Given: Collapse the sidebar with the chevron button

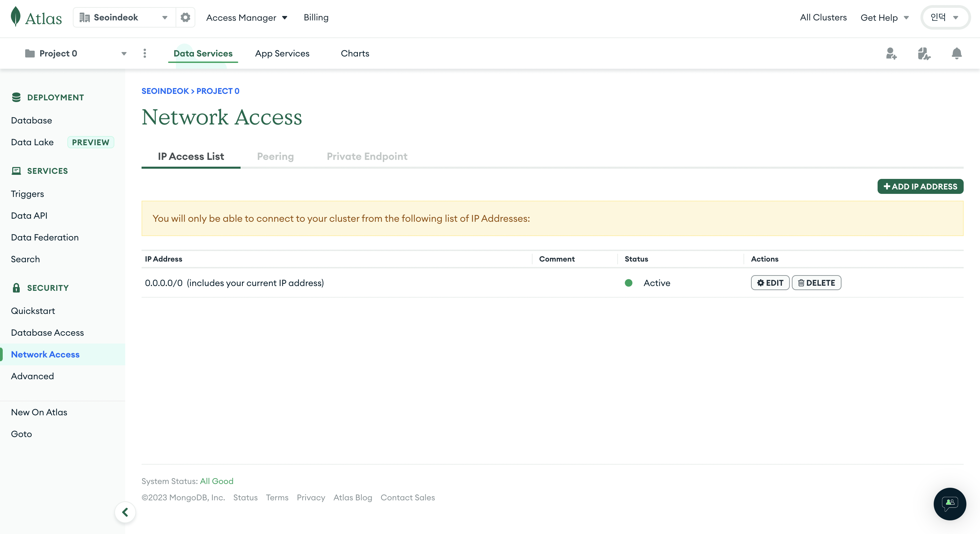Looking at the screenshot, I should [x=125, y=512].
